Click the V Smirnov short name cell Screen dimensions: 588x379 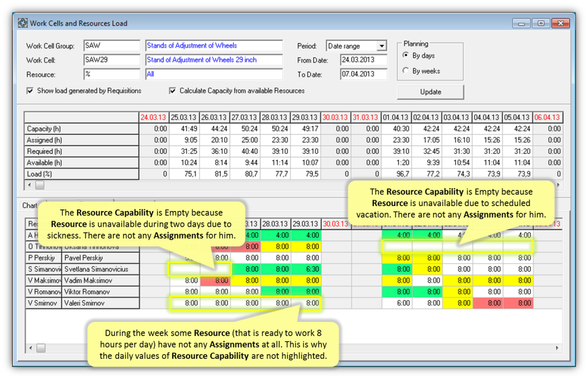tap(43, 303)
